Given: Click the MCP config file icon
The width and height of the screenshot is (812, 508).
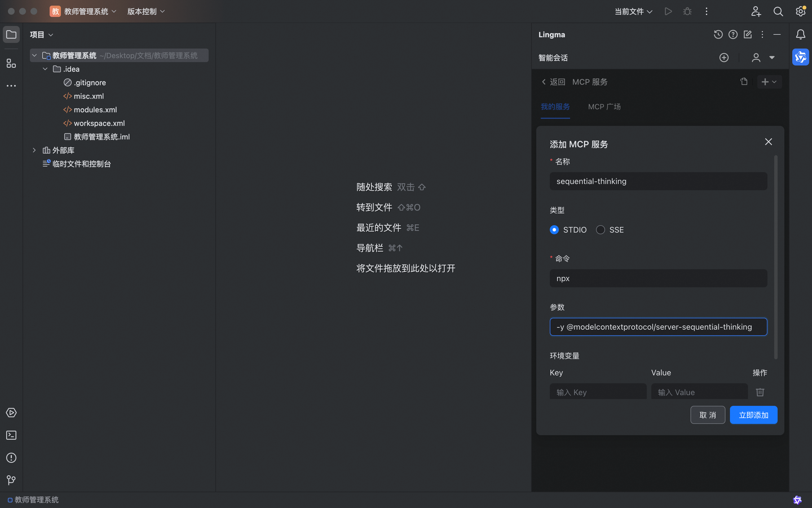Looking at the screenshot, I should [x=744, y=82].
